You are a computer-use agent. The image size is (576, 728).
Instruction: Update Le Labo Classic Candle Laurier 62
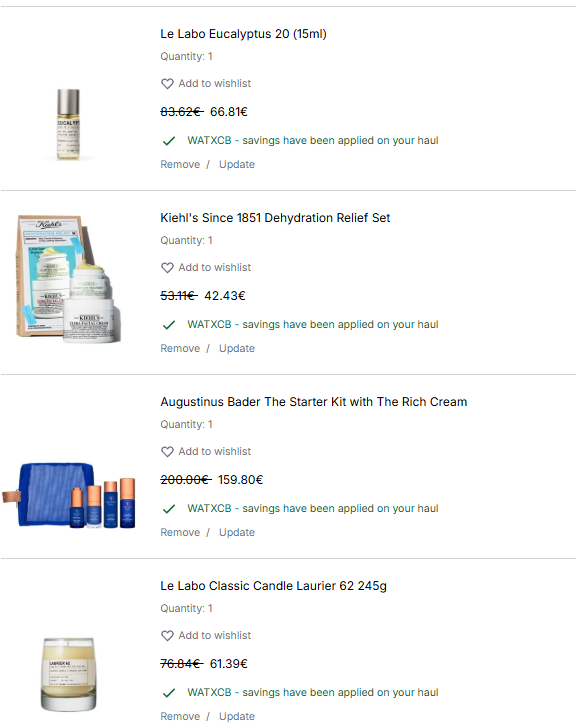[x=237, y=716]
